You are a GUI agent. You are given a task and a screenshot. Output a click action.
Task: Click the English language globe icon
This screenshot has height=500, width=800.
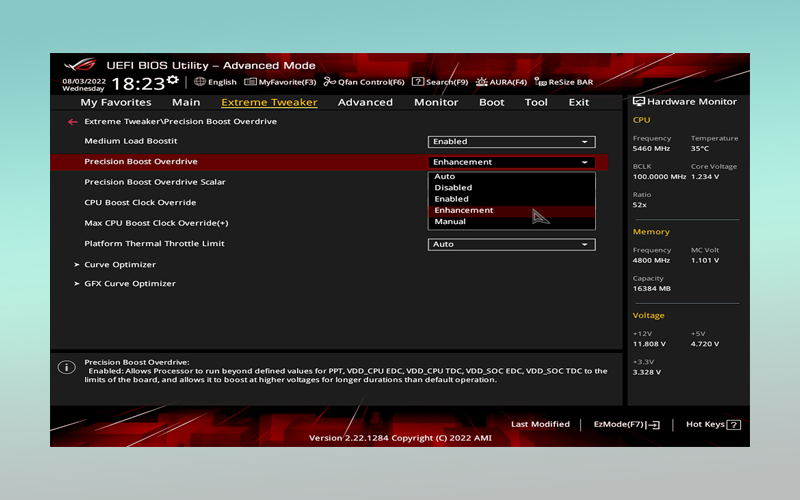pyautogui.click(x=200, y=82)
